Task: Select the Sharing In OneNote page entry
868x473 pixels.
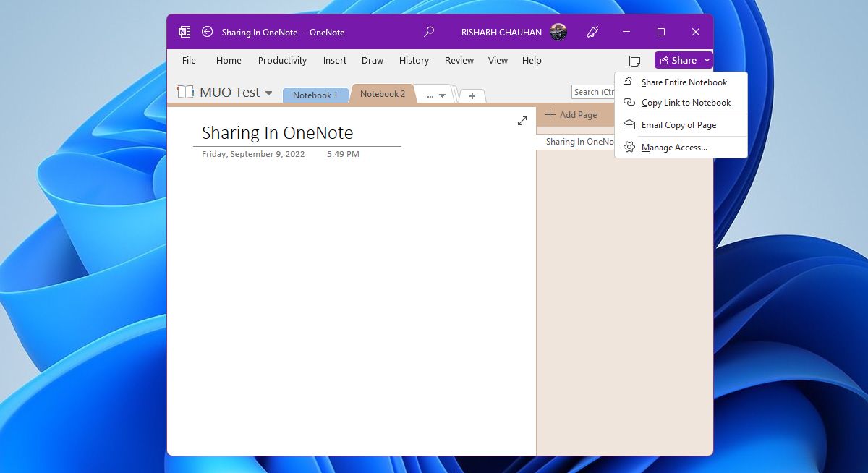Action: tap(576, 142)
